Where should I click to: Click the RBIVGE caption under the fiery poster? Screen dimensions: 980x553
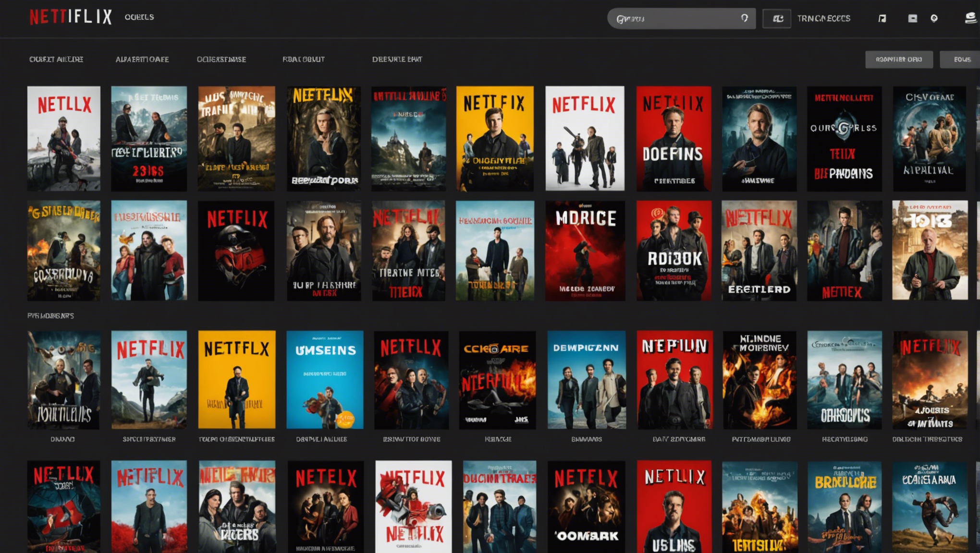pyautogui.click(x=498, y=439)
